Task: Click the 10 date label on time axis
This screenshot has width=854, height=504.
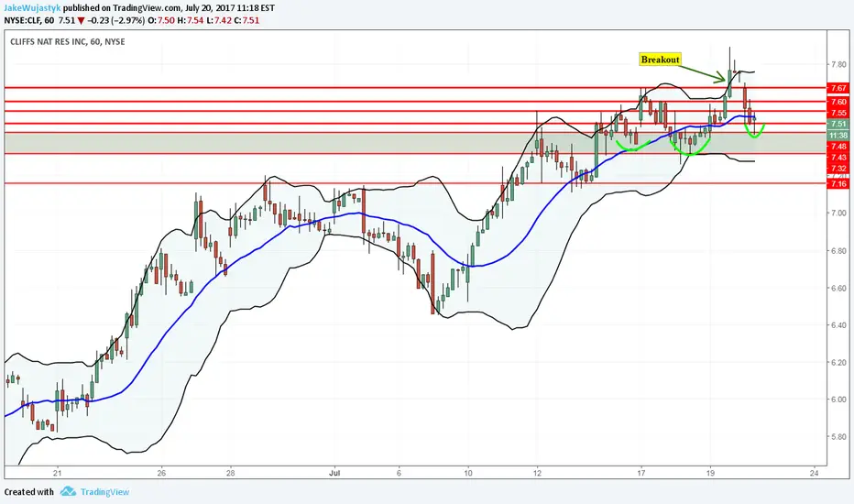Action: (x=468, y=473)
